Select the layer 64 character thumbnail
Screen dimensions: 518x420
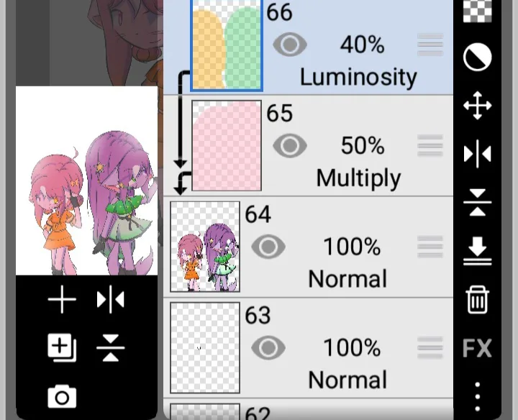click(205, 247)
